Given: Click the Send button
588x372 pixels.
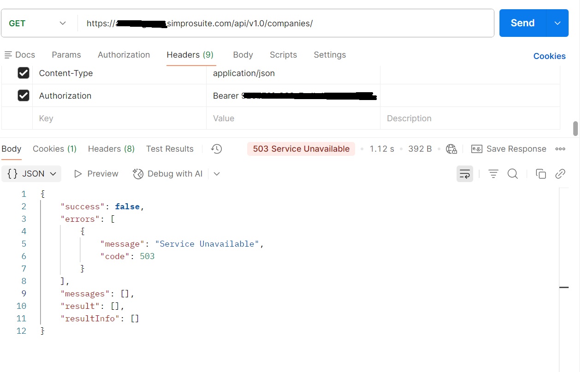Looking at the screenshot, I should pos(523,23).
